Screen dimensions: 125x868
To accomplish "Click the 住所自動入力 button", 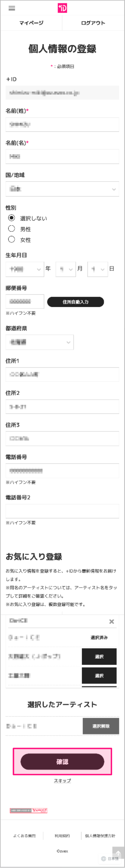I will point(75,302).
